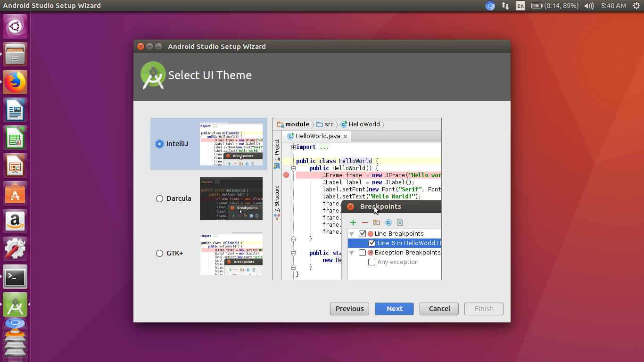This screenshot has width=644, height=362.
Task: Launch LibreOffice Impress from the launcher
Action: click(x=15, y=165)
